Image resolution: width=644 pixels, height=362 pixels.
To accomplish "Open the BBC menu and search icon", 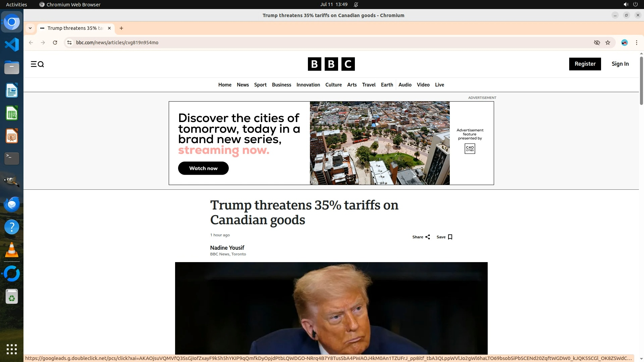I will (x=37, y=64).
